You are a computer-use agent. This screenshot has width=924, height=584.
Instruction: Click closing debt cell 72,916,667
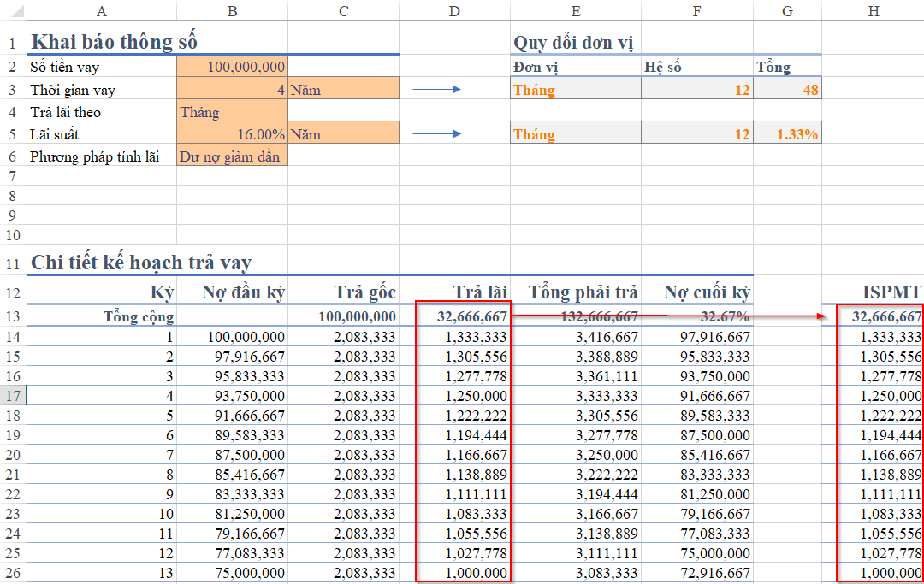(x=697, y=573)
